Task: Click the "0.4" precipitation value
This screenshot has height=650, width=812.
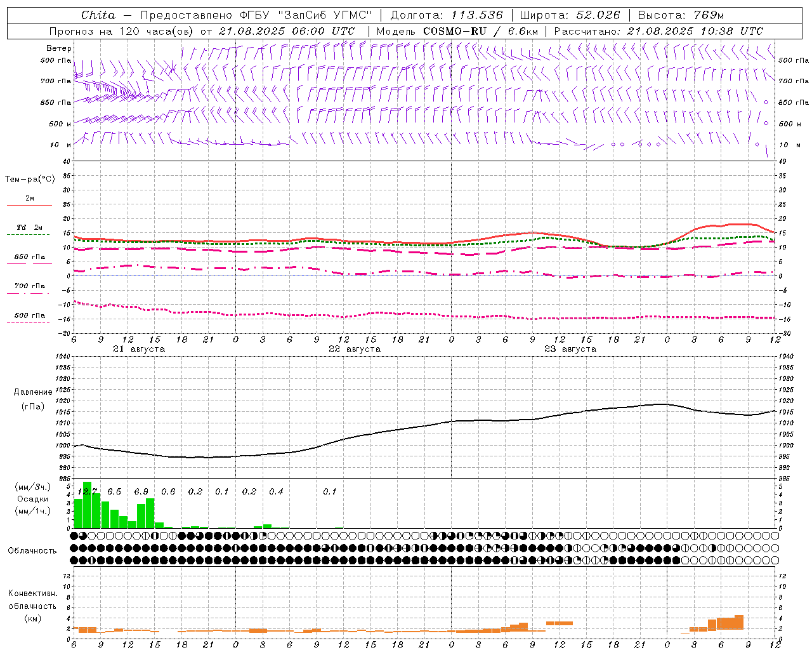Action: coord(276,492)
